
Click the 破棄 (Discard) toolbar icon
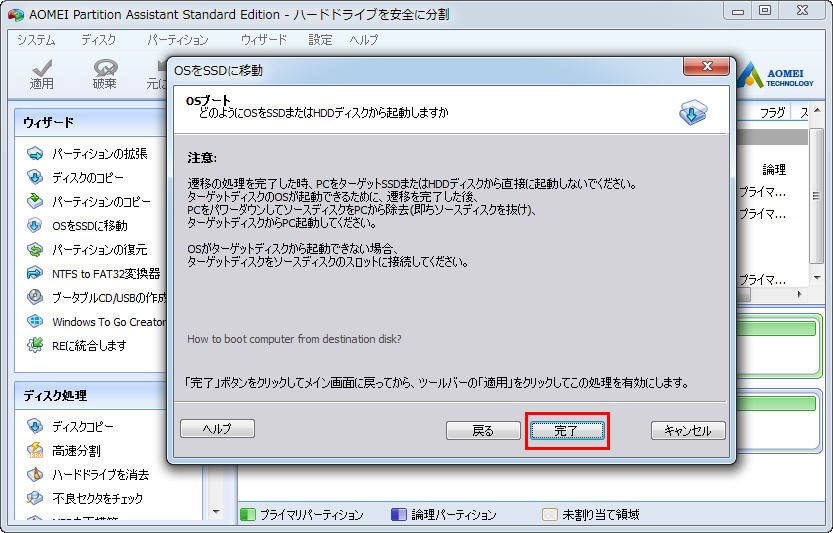click(x=105, y=68)
